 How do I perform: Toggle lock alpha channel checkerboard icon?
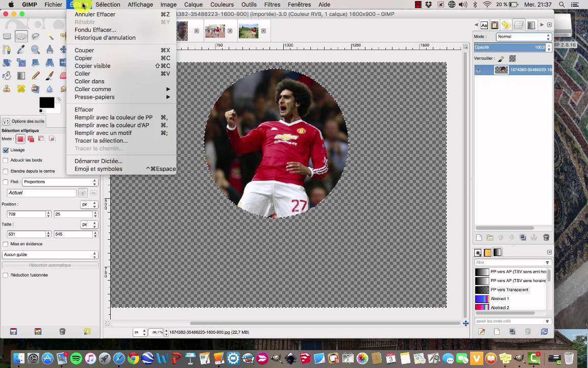[x=512, y=59]
